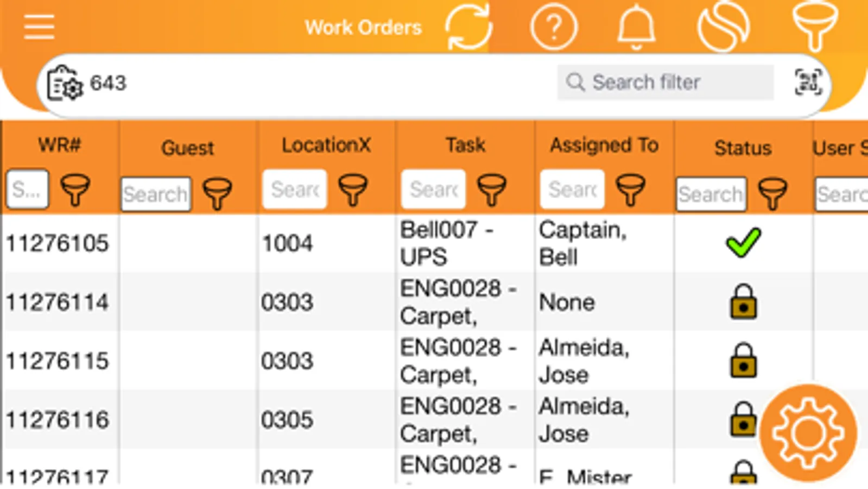Open the hamburger navigation menu

click(39, 27)
